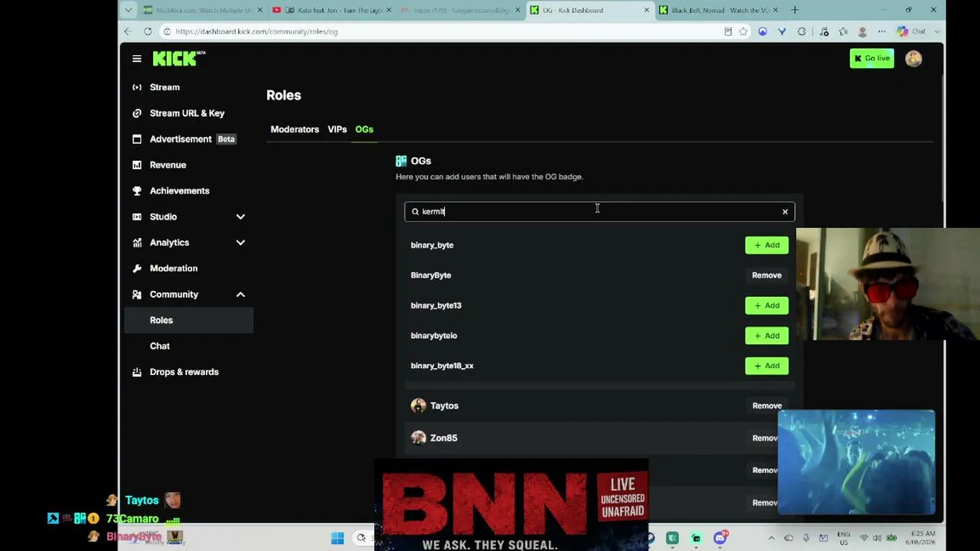Open the Kick sidebar hamburger menu

tap(136, 58)
